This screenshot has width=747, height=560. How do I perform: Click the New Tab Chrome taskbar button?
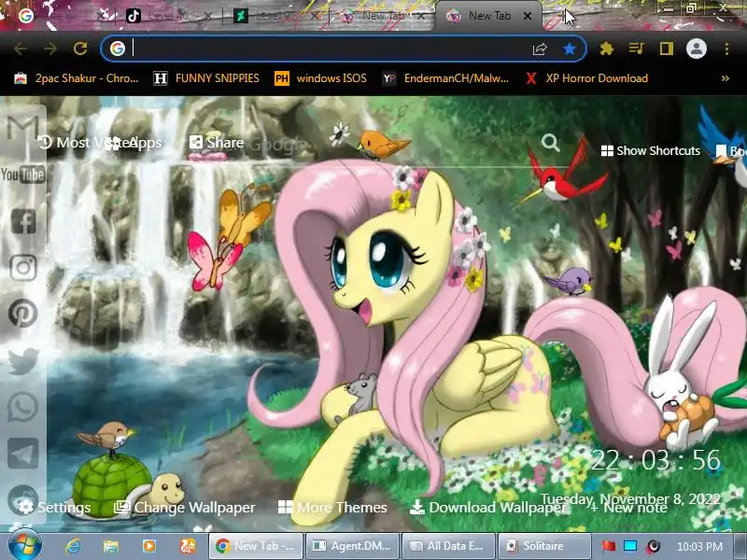[256, 546]
